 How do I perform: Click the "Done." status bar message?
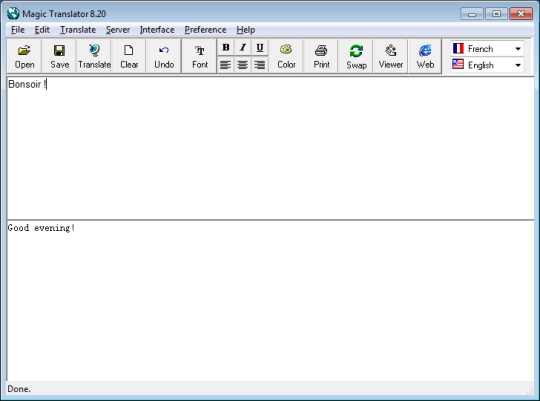tap(19, 389)
